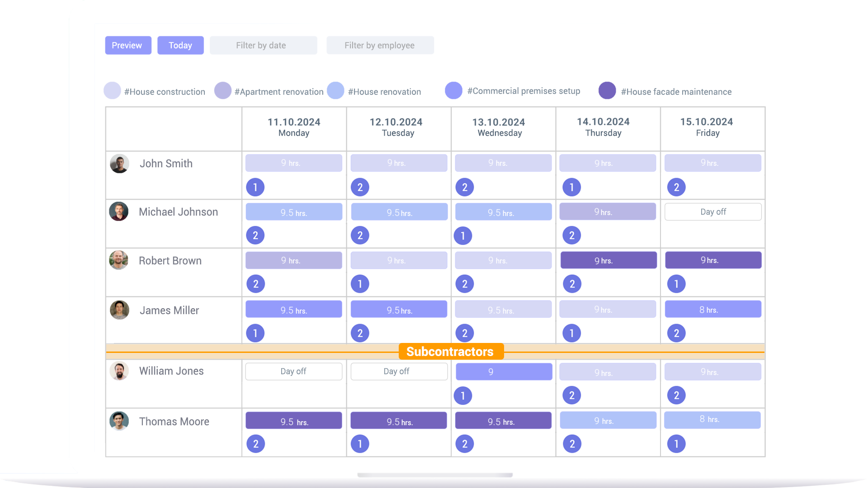Select the 14.10.2024 Thursday column header
The width and height of the screenshot is (868, 488).
click(604, 127)
